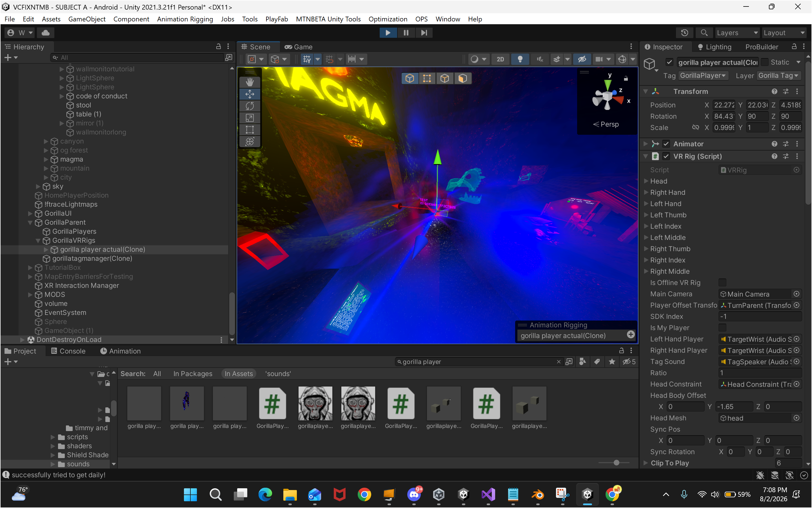Toggle scene visibility eye icon
Screen dimensions: 812x508
pos(582,59)
